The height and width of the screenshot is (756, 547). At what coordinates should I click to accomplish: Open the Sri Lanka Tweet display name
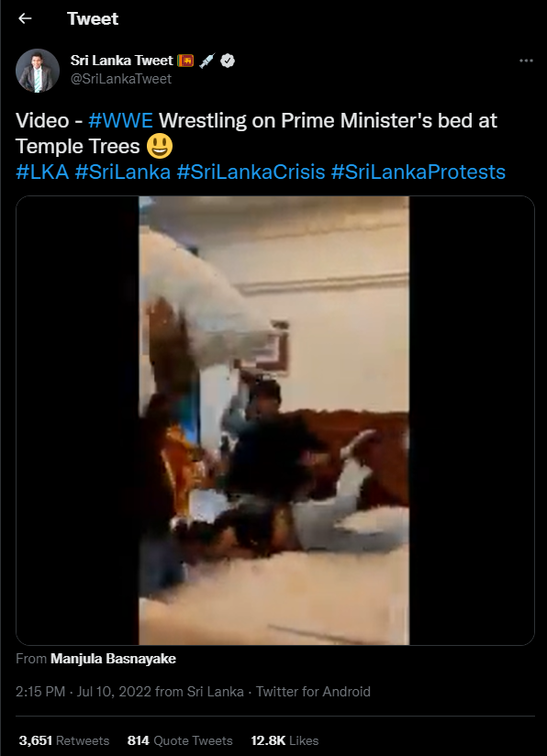121,61
